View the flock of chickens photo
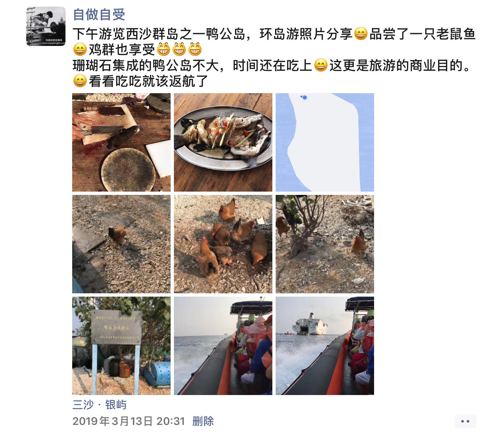Screen dimensions: 504x439 coord(223,244)
